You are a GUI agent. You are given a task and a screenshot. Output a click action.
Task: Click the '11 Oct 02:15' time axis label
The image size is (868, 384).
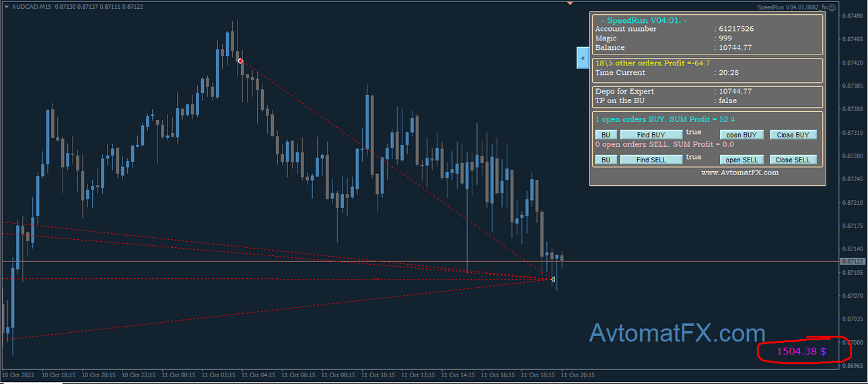tap(220, 375)
